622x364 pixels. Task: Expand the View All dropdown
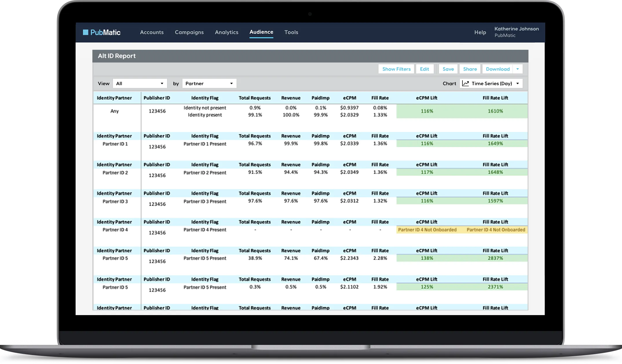click(140, 83)
